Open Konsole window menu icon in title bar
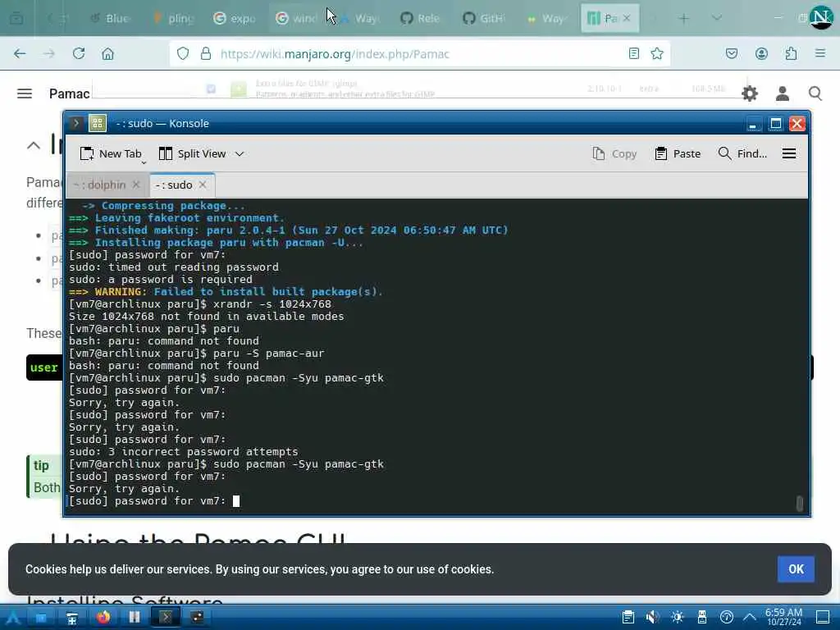 click(98, 123)
